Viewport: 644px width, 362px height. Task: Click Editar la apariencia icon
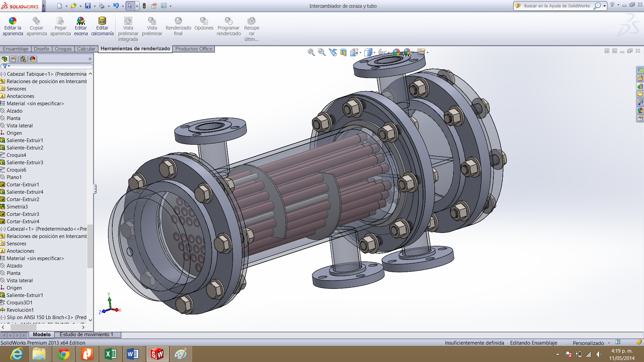click(x=13, y=21)
